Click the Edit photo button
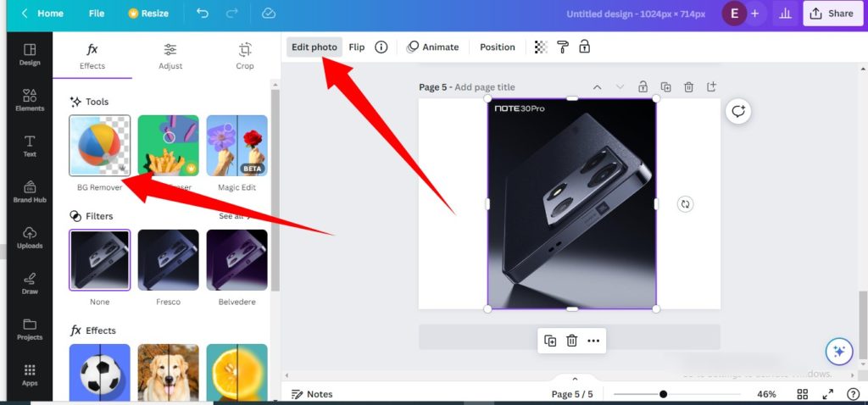Screen dimensions: 868x405 [314, 47]
